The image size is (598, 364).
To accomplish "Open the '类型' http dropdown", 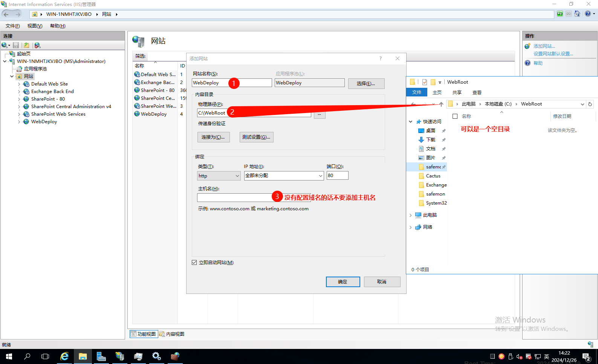I will (x=219, y=176).
